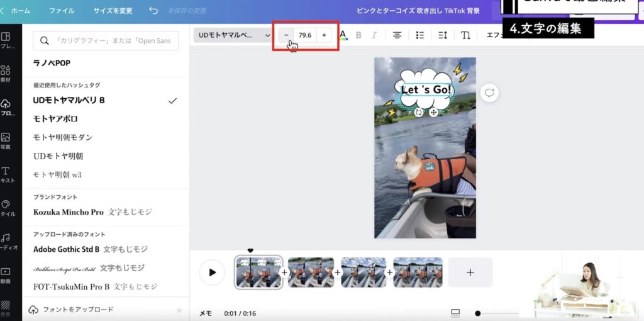Click the crown icon beside font upload

tap(179, 310)
